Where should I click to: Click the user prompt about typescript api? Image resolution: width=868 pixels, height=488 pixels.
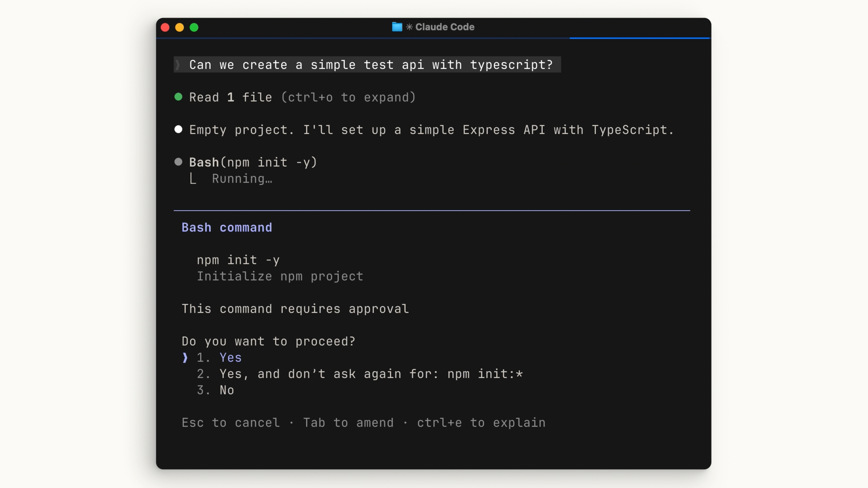(371, 64)
